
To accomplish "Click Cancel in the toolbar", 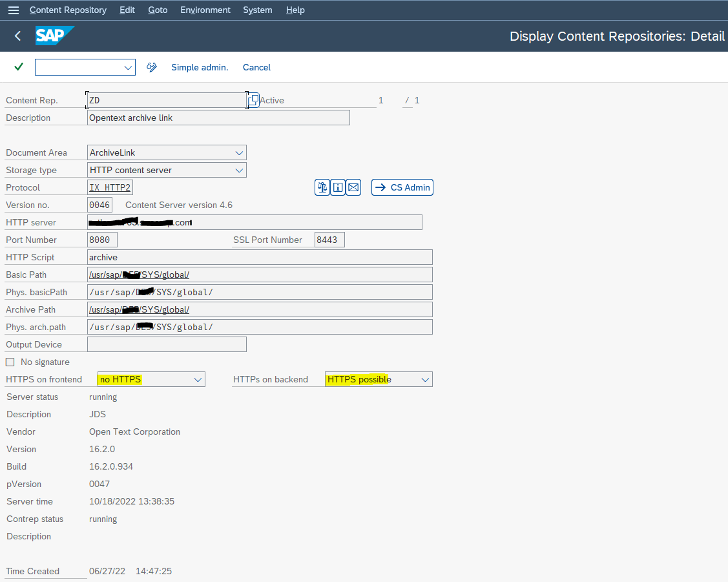I will click(256, 67).
